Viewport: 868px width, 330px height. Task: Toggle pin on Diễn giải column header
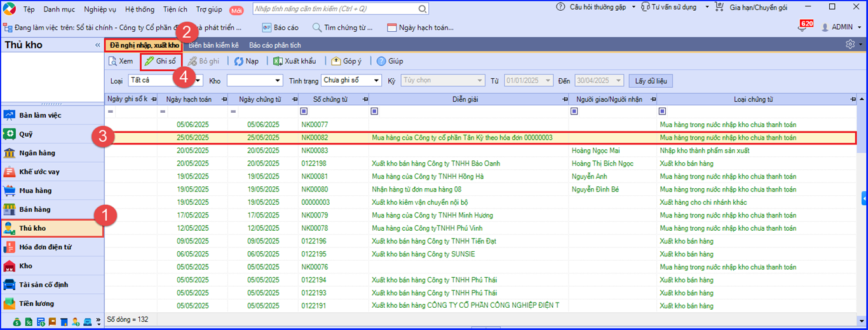566,100
